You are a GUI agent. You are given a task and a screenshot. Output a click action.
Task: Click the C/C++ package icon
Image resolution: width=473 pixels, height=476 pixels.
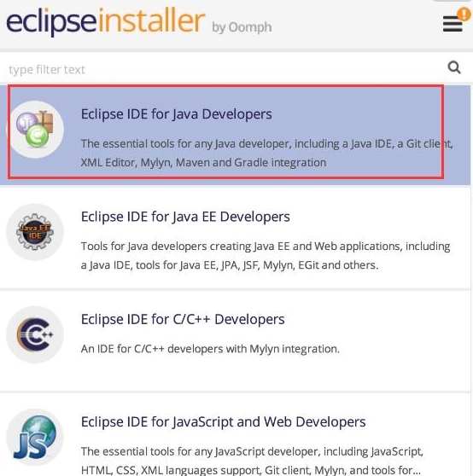35,334
